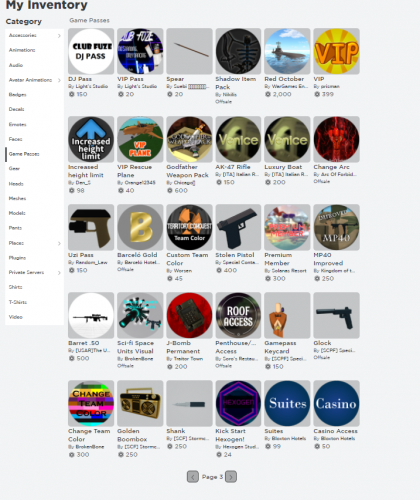Click the Barceló Gold letter B icon
This screenshot has width=420, height=500.
pos(140,227)
